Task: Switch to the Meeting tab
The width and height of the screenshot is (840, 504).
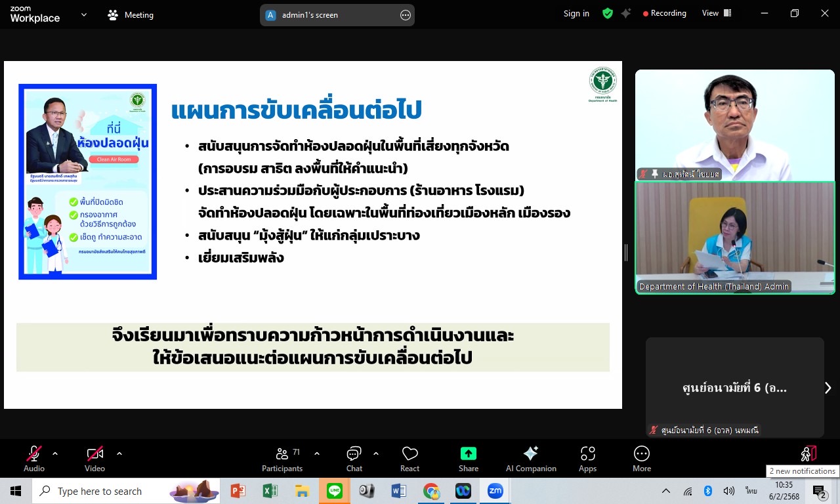Action: [131, 14]
